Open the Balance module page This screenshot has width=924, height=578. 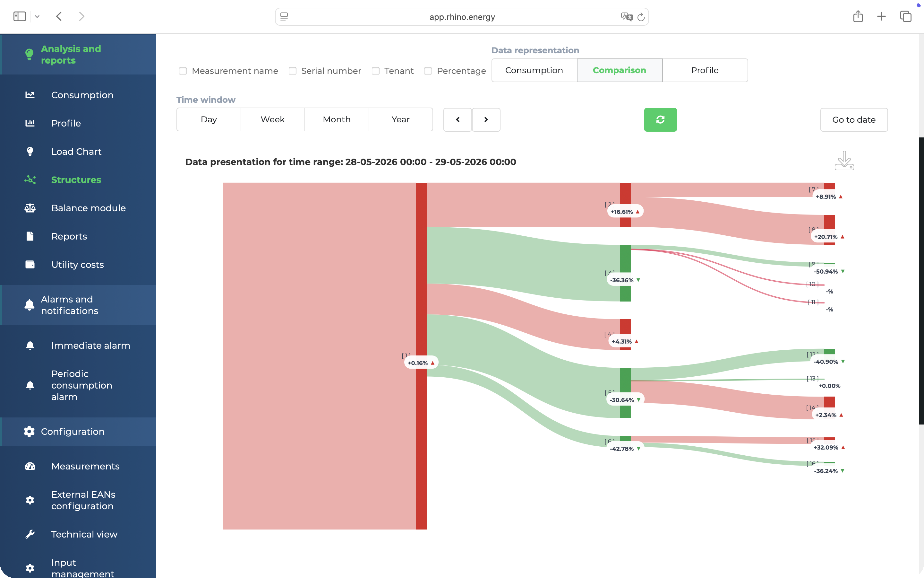(x=89, y=208)
